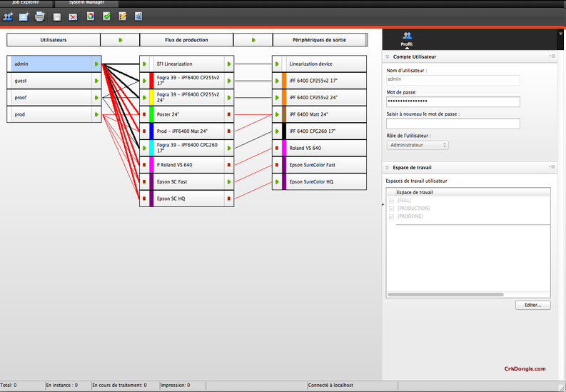
Task: Toggle user-side green arrow of EFI Linearization workflow
Action: (144, 64)
